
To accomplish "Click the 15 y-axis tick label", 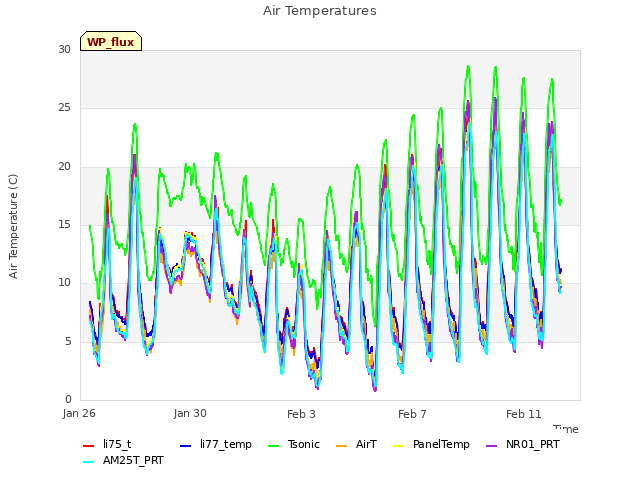I will [x=64, y=224].
